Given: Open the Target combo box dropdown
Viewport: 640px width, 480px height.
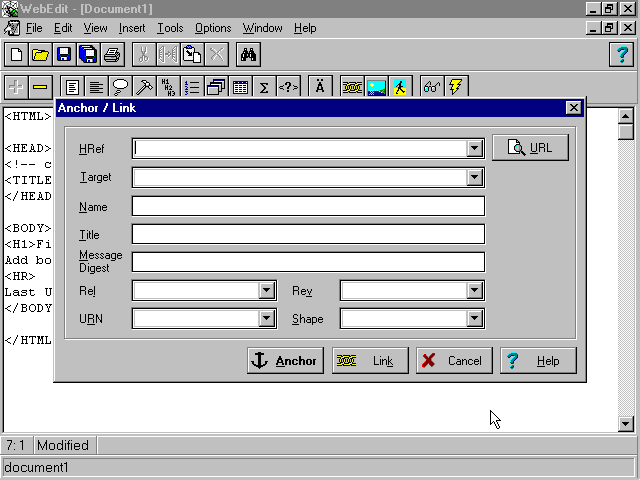Looking at the screenshot, I should click(x=475, y=178).
